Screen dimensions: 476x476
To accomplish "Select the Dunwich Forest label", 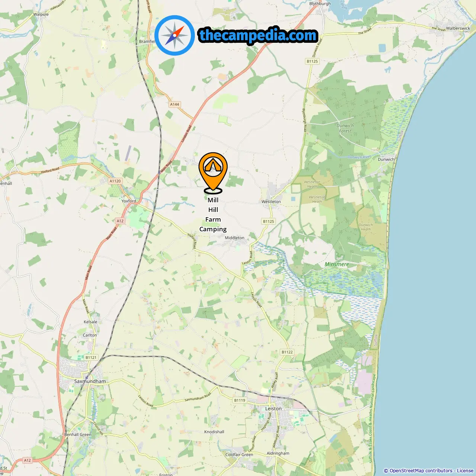I will coord(345,128).
